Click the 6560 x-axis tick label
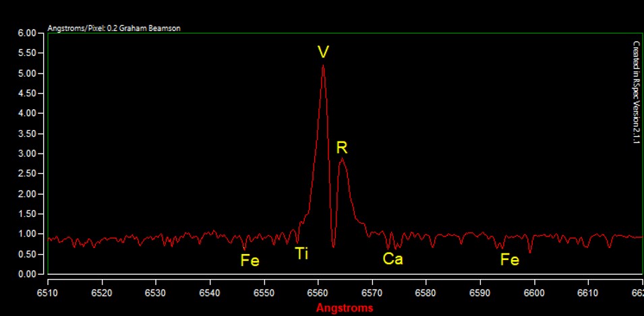644x316 pixels. (318, 294)
